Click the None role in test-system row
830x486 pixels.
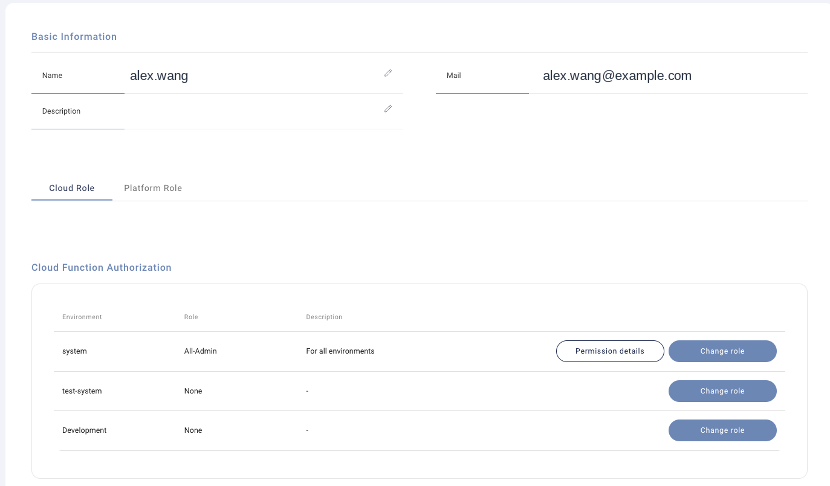click(193, 391)
